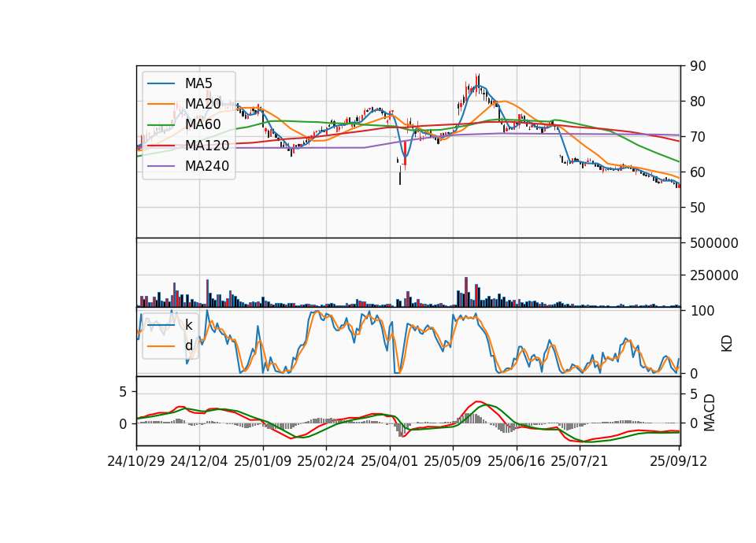Click the blue MA5 legend line sample
This screenshot has height=543, width=756.
[161, 83]
